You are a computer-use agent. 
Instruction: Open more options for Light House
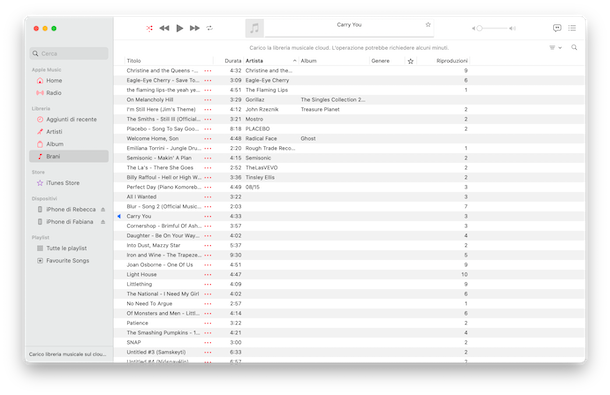208,275
